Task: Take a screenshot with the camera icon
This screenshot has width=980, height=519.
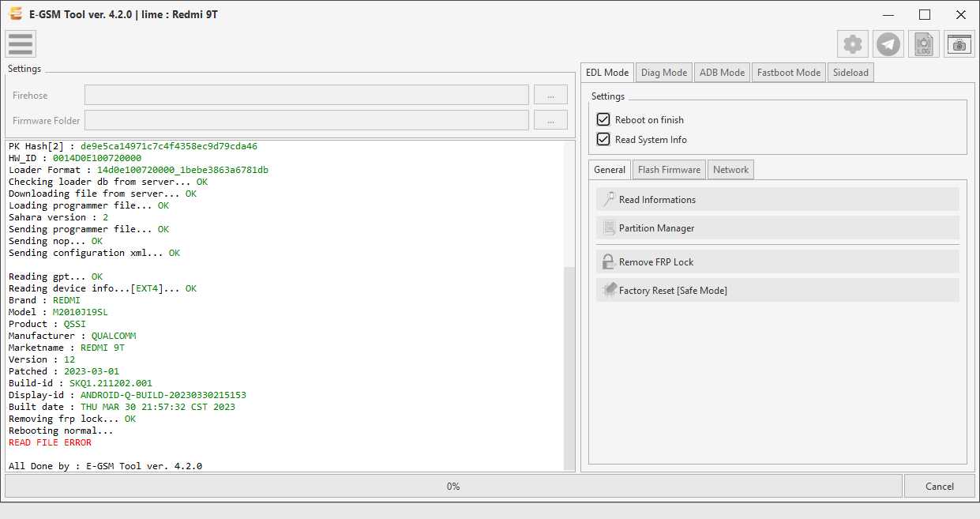Action: coord(959,44)
